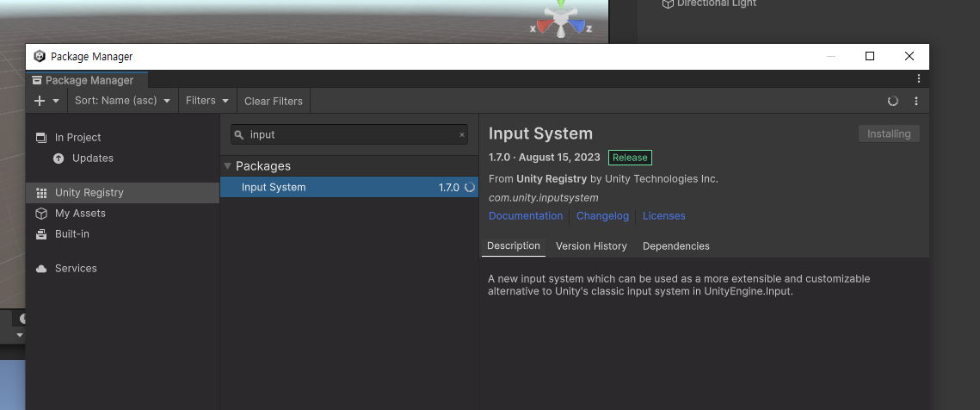Screen dimensions: 980x410
Task: Select Built-in in the sidebar
Action: point(122,233)
